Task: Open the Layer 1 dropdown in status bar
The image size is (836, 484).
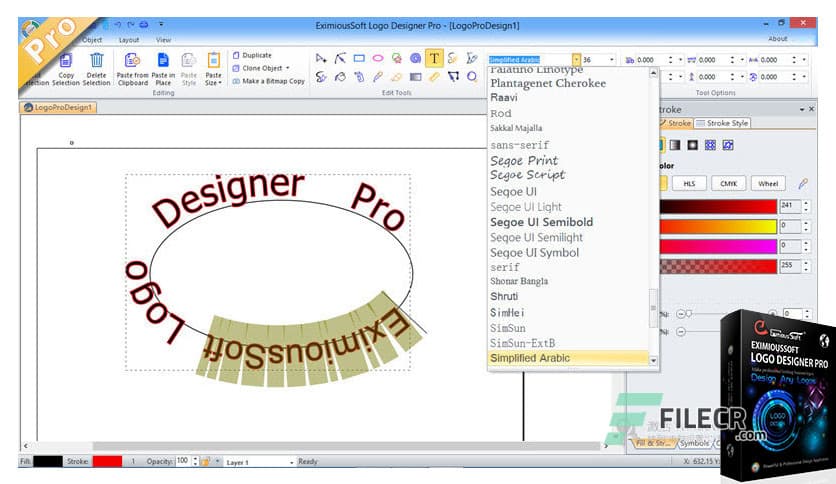Action: [x=292, y=462]
